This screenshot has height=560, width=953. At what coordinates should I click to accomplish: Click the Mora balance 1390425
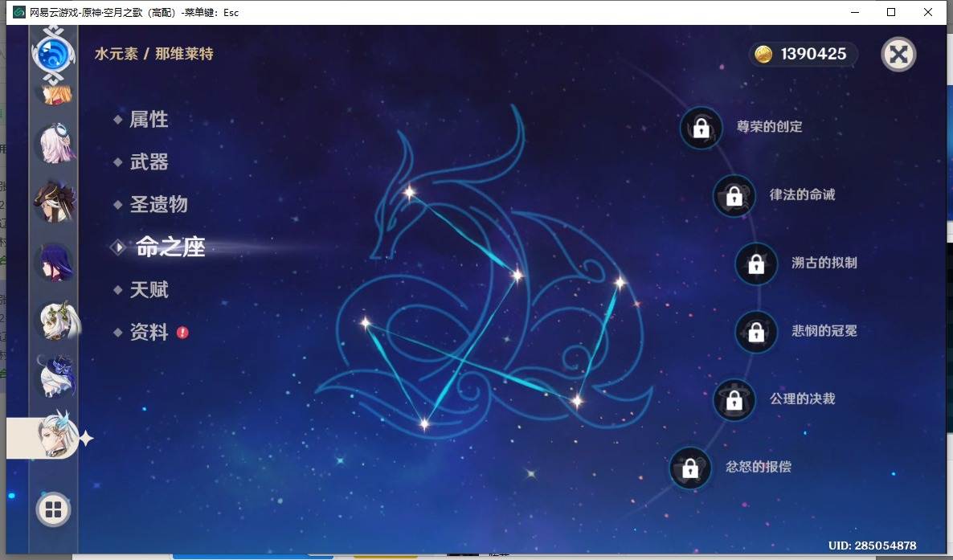point(813,54)
